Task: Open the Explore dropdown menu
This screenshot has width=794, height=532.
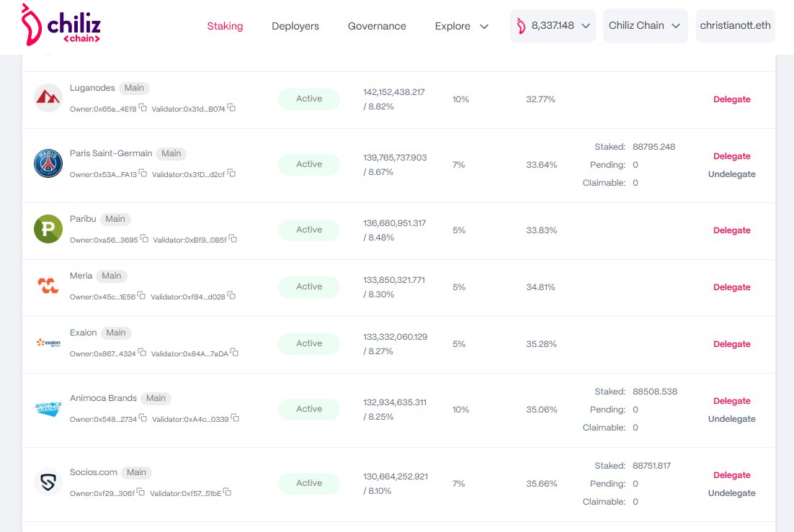Action: coord(461,26)
